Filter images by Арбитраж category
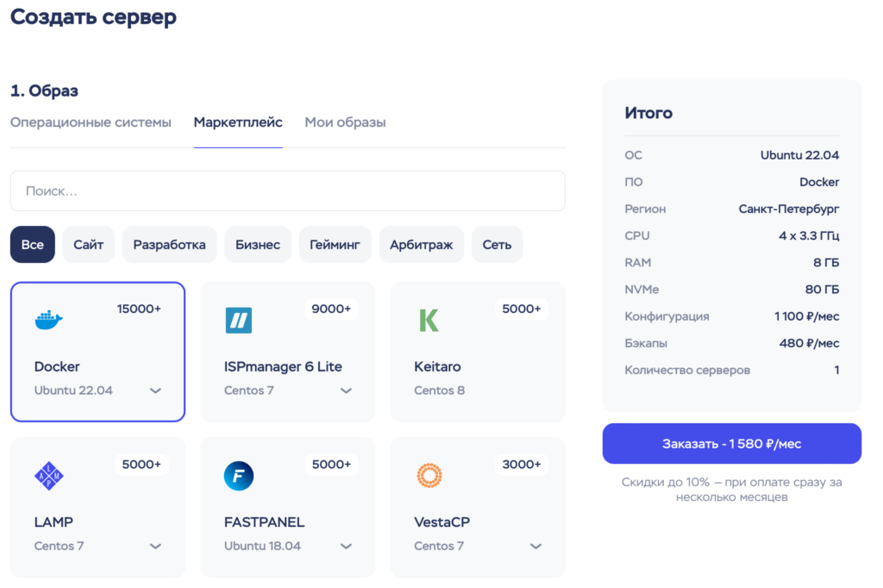Image resolution: width=883 pixels, height=588 pixels. (421, 245)
